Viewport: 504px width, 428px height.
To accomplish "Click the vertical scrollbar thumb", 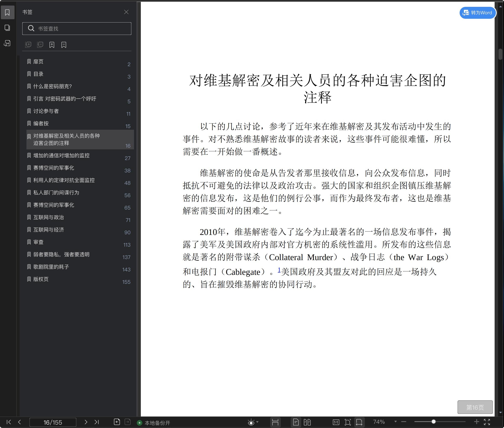I will pyautogui.click(x=500, y=54).
